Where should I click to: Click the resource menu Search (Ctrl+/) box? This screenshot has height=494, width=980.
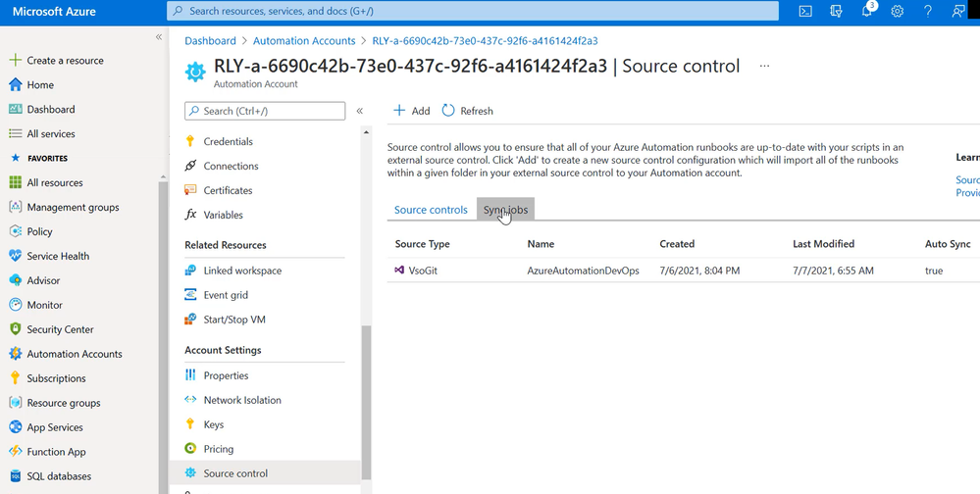[x=265, y=111]
